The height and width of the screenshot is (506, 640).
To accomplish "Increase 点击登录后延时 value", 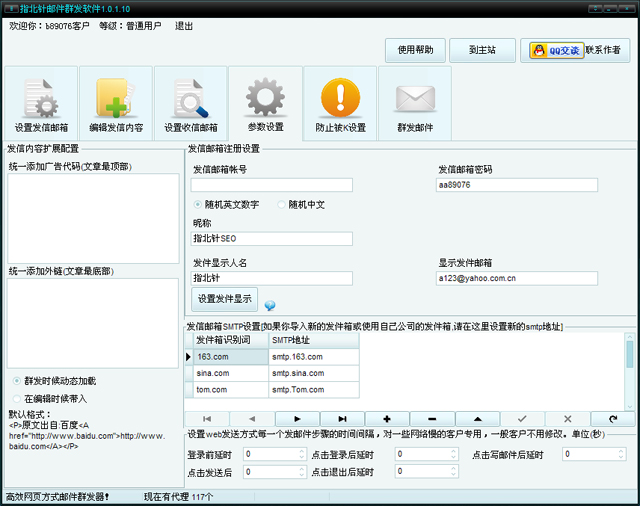I will 453,451.
